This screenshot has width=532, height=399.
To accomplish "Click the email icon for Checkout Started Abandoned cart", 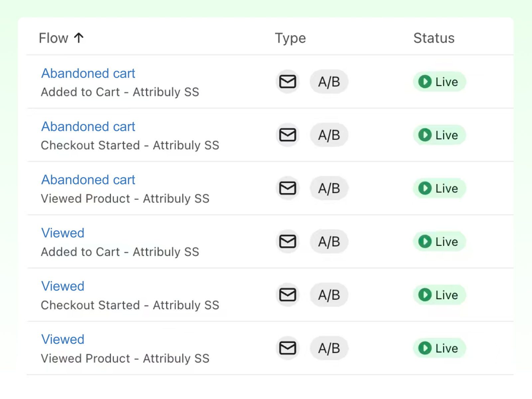I will click(287, 135).
